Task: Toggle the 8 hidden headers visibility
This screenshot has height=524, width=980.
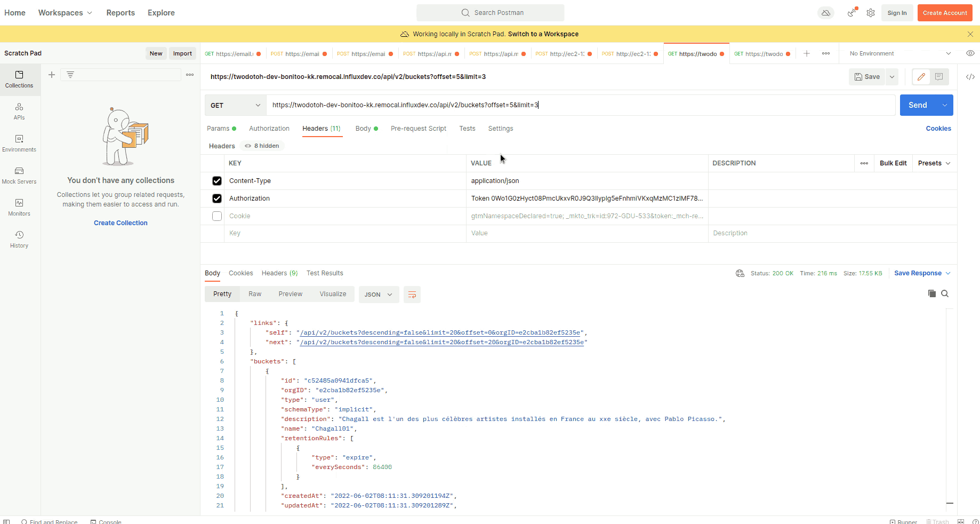Action: (262, 146)
